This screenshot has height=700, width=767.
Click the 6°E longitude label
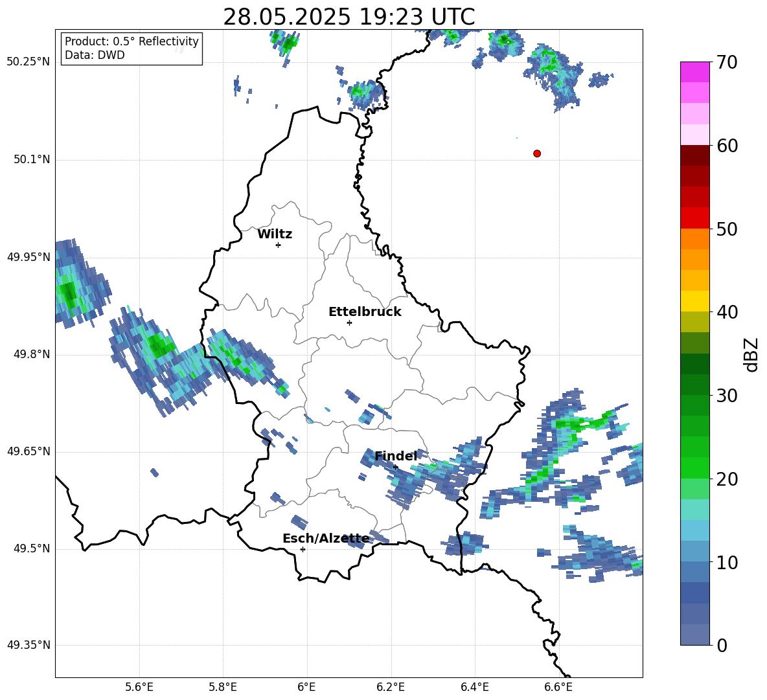pyautogui.click(x=306, y=687)
